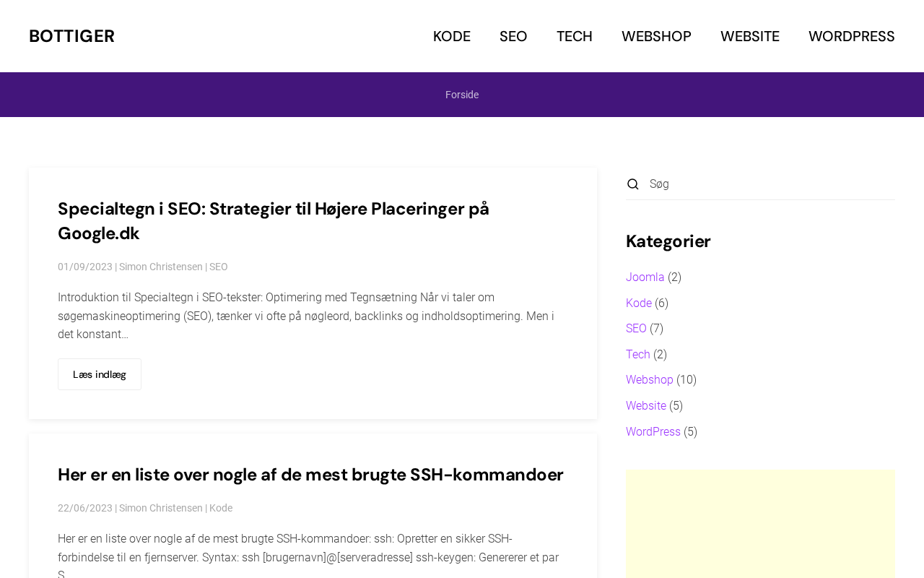This screenshot has width=924, height=578.
Task: Click author Simon Christensen on the 01/09/2023 post
Action: coord(161,267)
